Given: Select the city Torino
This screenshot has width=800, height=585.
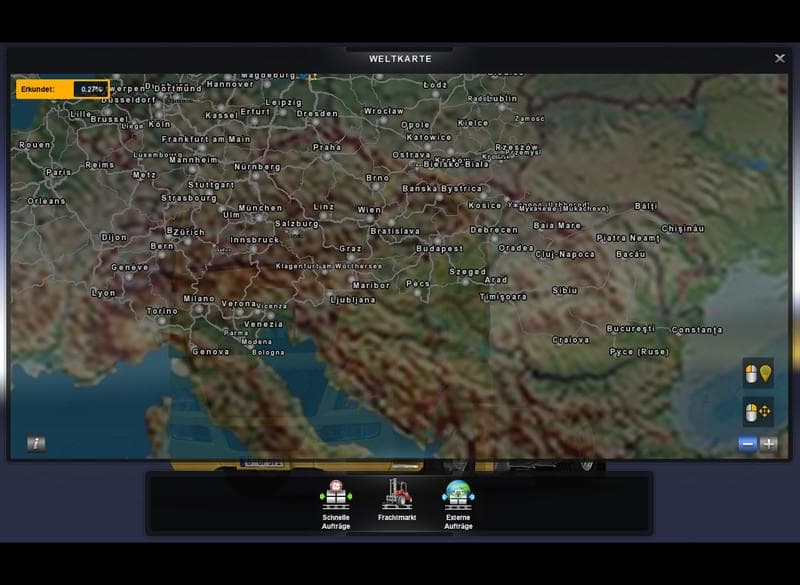Looking at the screenshot, I should pos(162,311).
